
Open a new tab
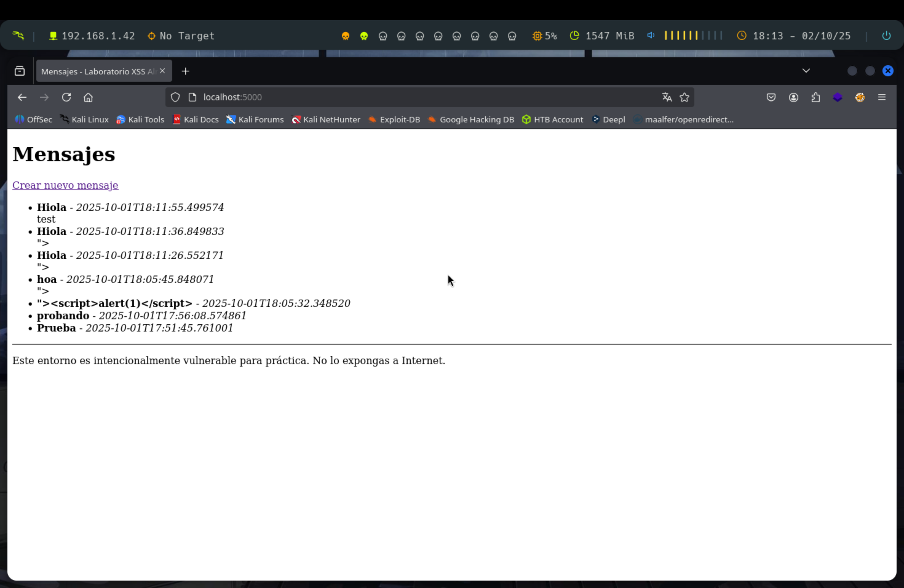point(185,71)
